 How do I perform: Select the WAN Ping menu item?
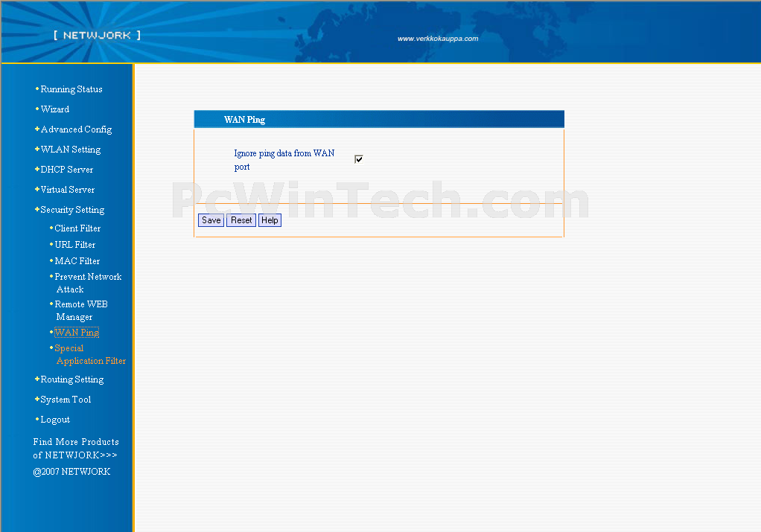coord(77,332)
